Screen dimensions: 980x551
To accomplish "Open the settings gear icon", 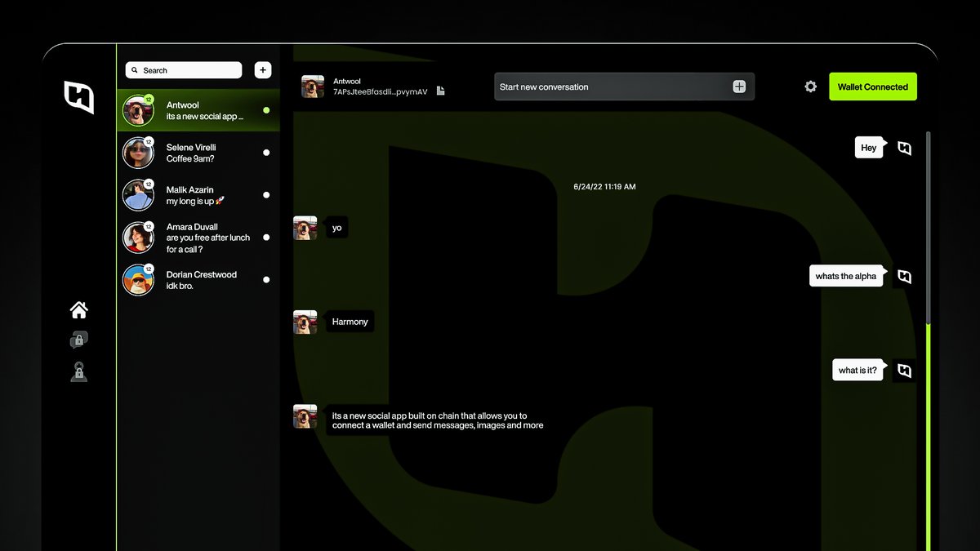I will (x=810, y=87).
